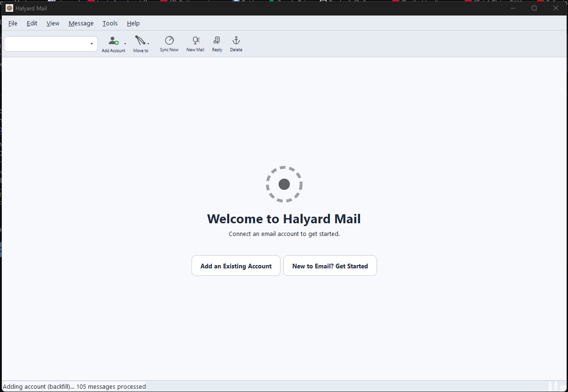This screenshot has width=568, height=392.
Task: Click New to Email? Get Started button
Action: coord(330,266)
